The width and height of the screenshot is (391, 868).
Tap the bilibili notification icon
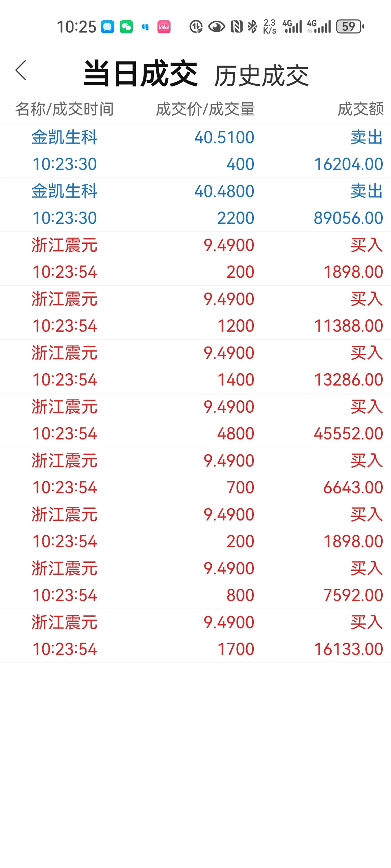pos(164,27)
